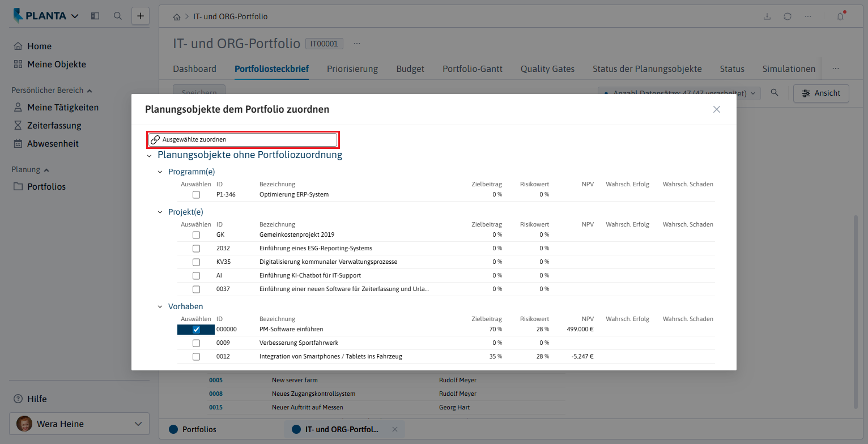Select the checkbox for Einführung KI-Chatbot für IT-Support
This screenshot has height=444, width=868.
196,275
